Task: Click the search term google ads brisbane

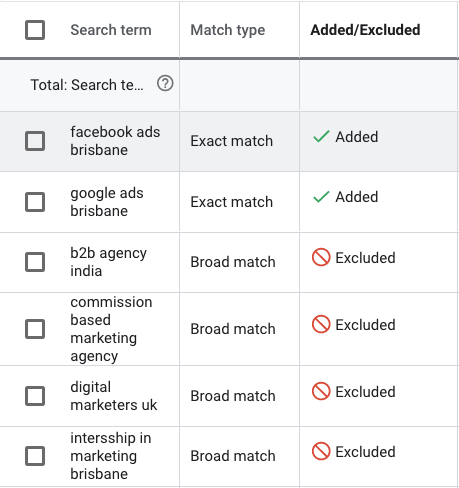Action: (107, 202)
